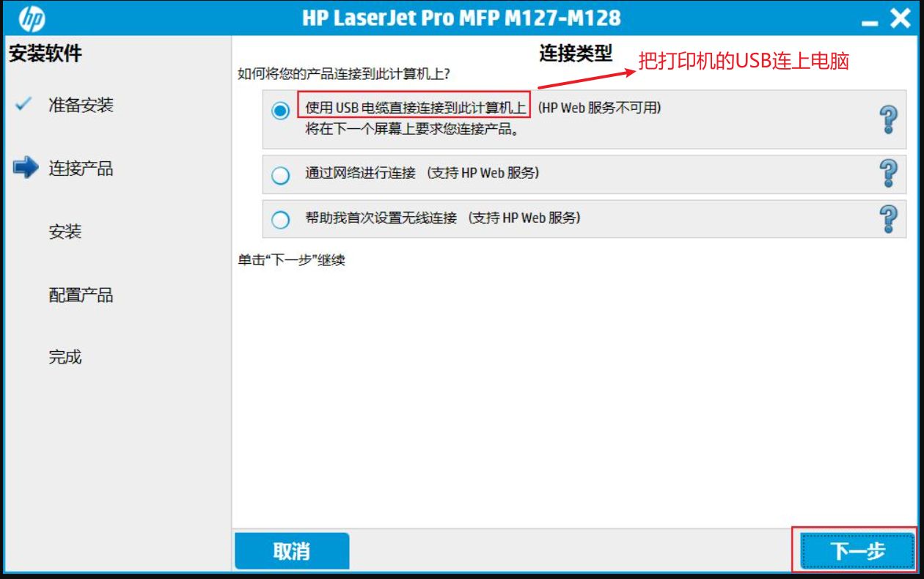Click the 使用 USB 电缆直接连接 option label

(414, 107)
